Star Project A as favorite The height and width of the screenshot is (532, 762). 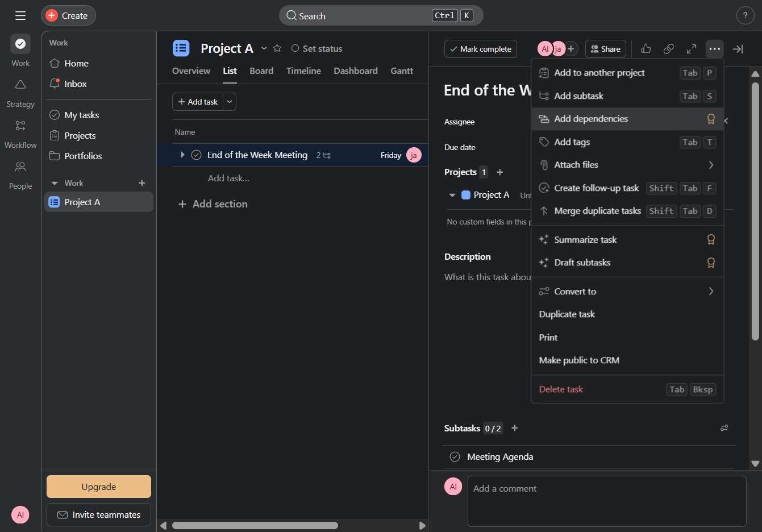pos(277,48)
